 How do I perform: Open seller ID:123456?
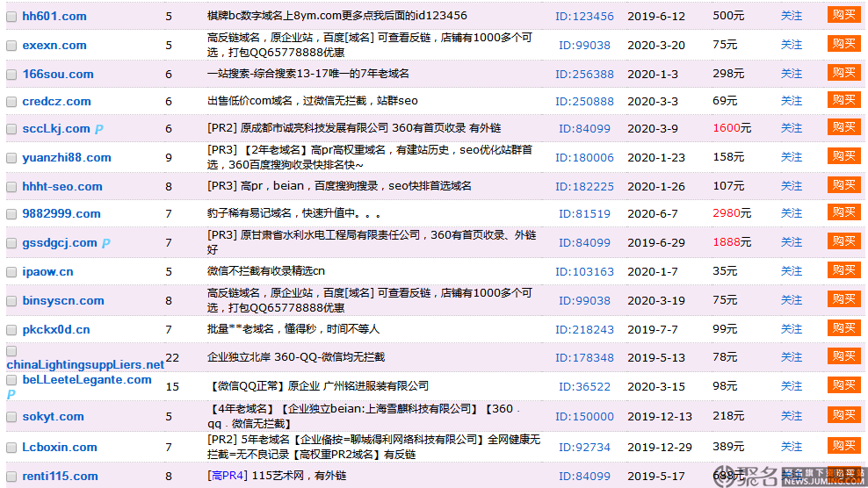pyautogui.click(x=584, y=16)
